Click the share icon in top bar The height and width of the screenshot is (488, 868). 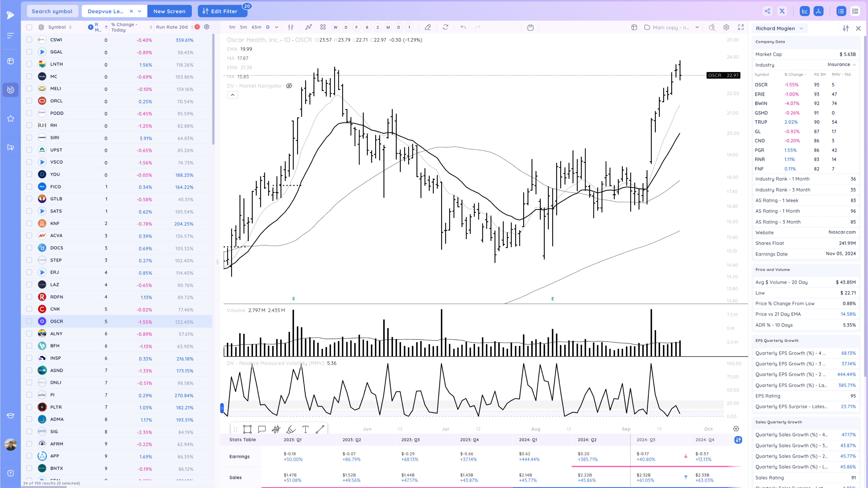767,11
